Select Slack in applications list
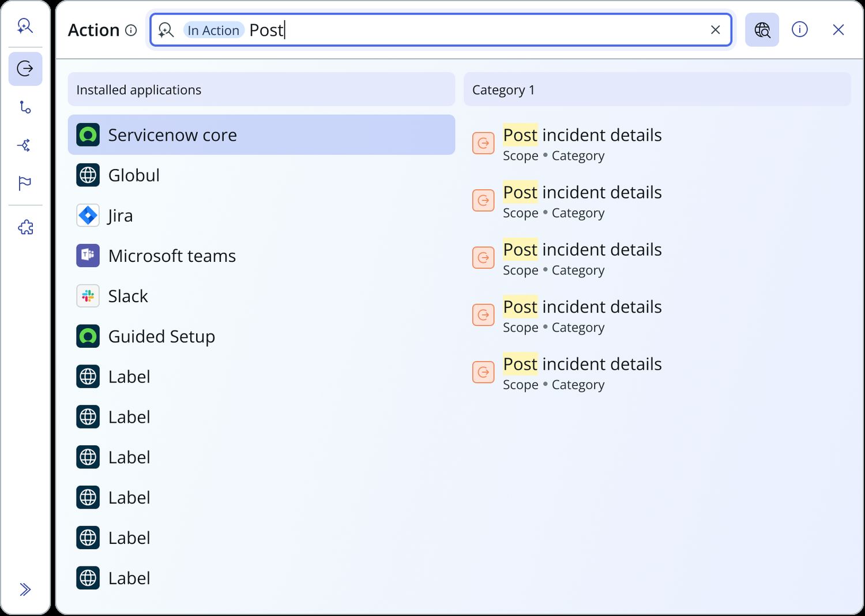 click(261, 296)
